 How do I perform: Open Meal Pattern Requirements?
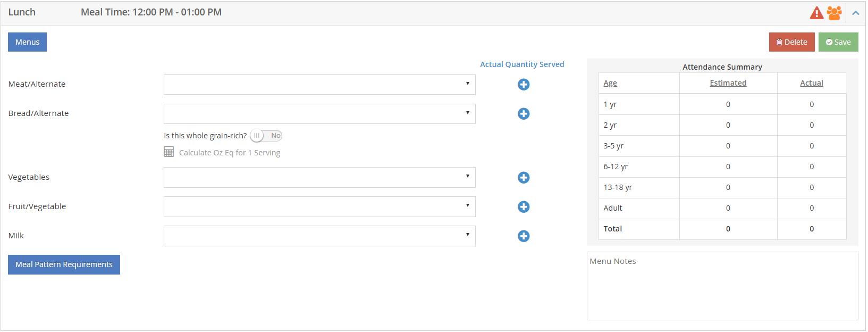(x=64, y=264)
